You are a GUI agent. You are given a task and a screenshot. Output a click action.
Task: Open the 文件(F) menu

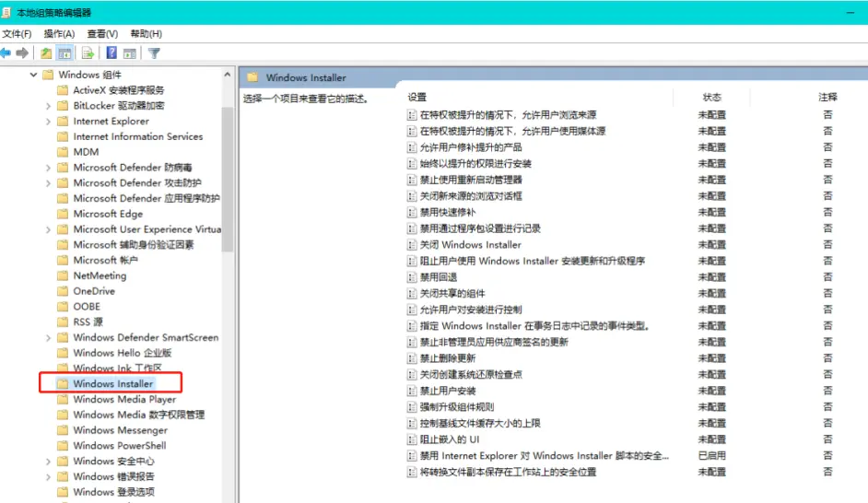pos(17,34)
